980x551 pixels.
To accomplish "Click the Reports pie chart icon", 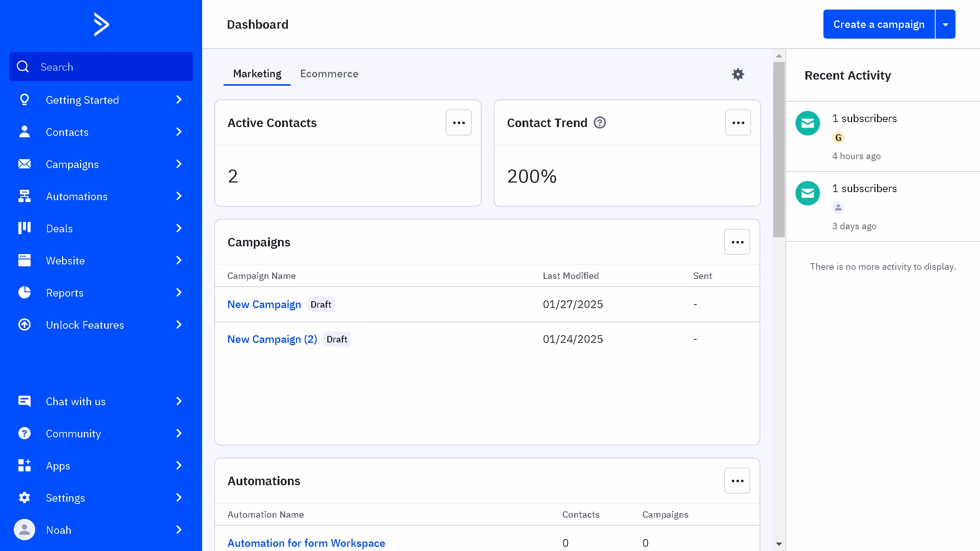I will [24, 293].
